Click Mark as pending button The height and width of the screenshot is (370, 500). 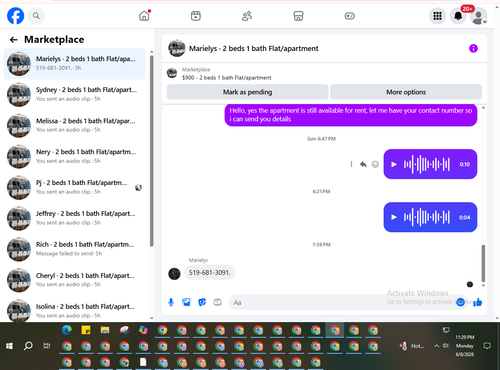click(x=247, y=92)
